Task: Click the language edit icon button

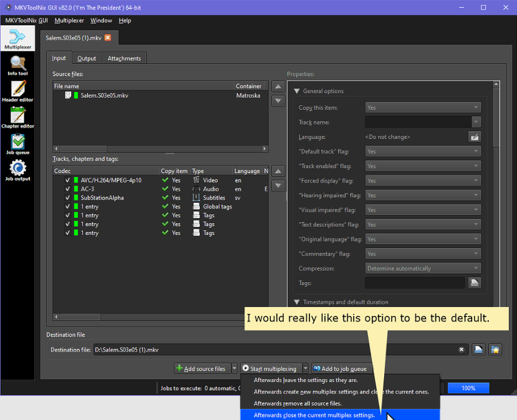Action: 474,137
